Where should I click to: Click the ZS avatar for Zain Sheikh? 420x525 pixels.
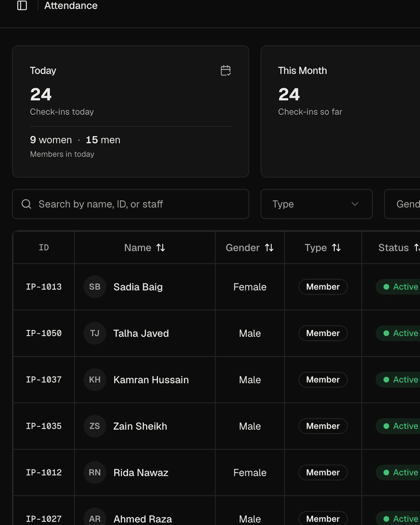[x=95, y=426]
